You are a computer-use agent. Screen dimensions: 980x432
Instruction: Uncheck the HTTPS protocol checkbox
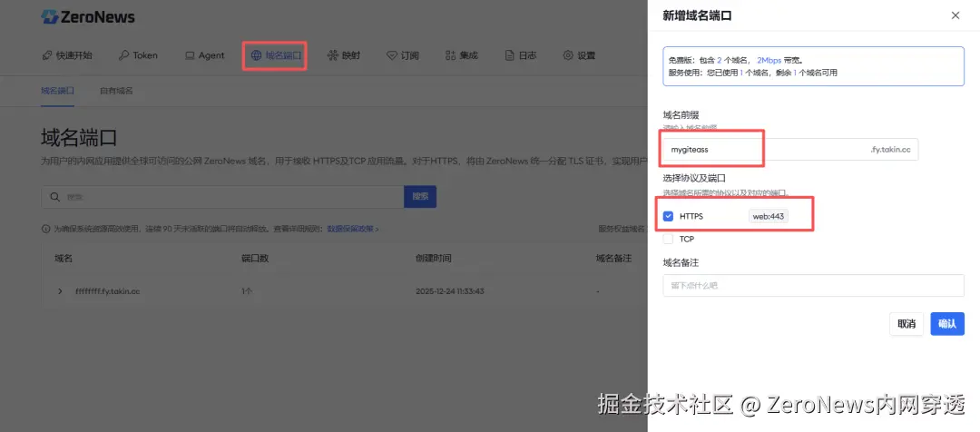click(x=668, y=216)
